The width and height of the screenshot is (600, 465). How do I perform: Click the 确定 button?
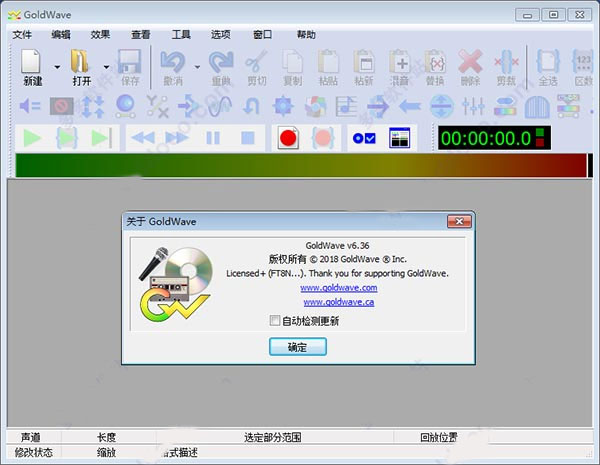[x=298, y=347]
